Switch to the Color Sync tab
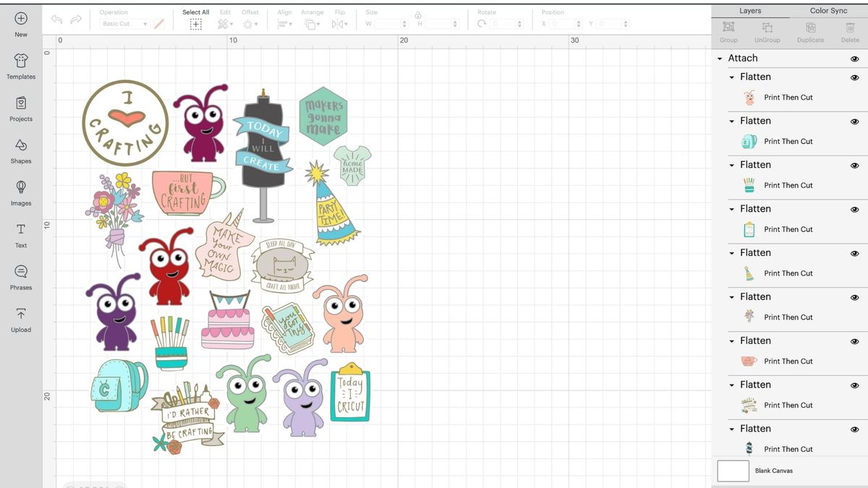868x488 pixels. coord(829,10)
